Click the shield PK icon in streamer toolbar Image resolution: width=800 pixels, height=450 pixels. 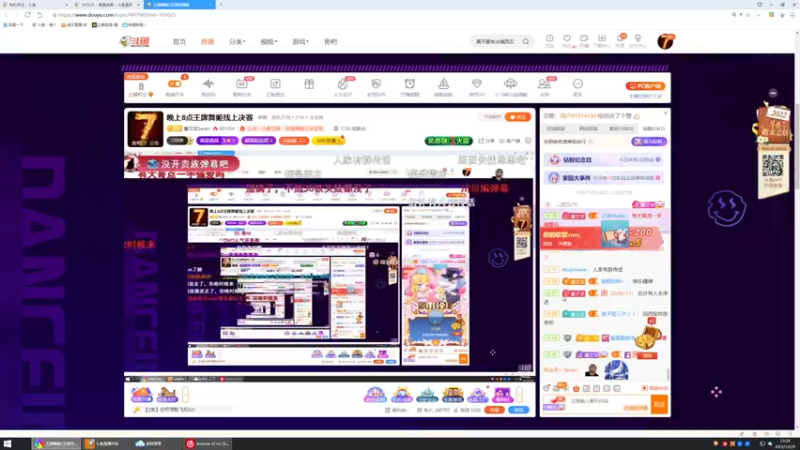(376, 84)
